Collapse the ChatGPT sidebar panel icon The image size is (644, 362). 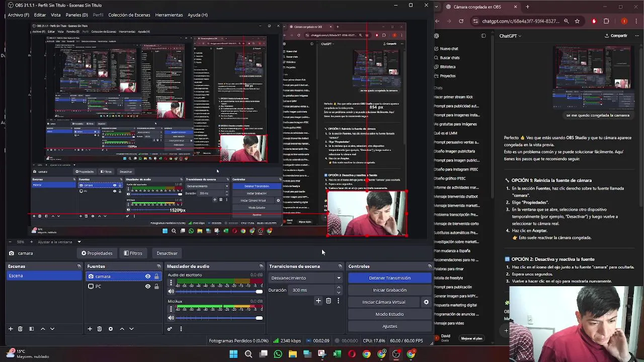[x=484, y=36]
